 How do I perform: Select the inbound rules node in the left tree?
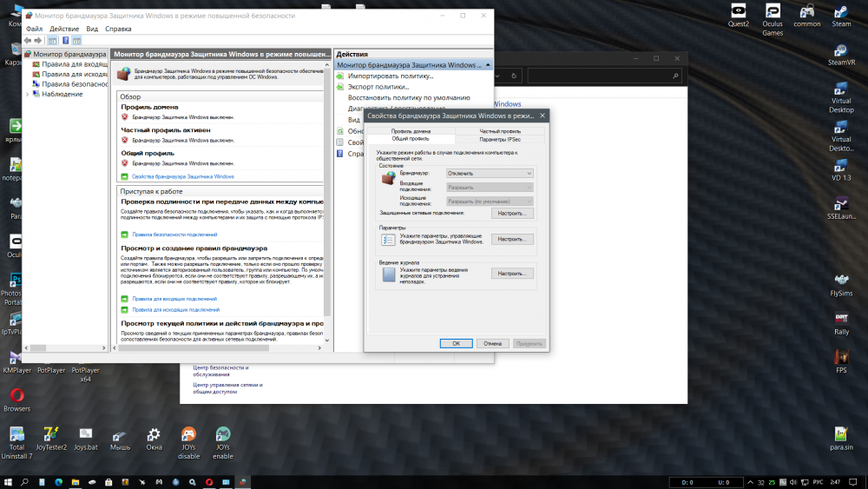pyautogui.click(x=74, y=64)
